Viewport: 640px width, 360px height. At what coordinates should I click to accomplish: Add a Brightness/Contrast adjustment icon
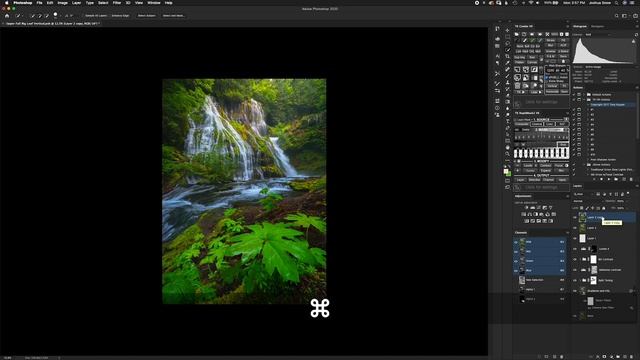coord(527,207)
